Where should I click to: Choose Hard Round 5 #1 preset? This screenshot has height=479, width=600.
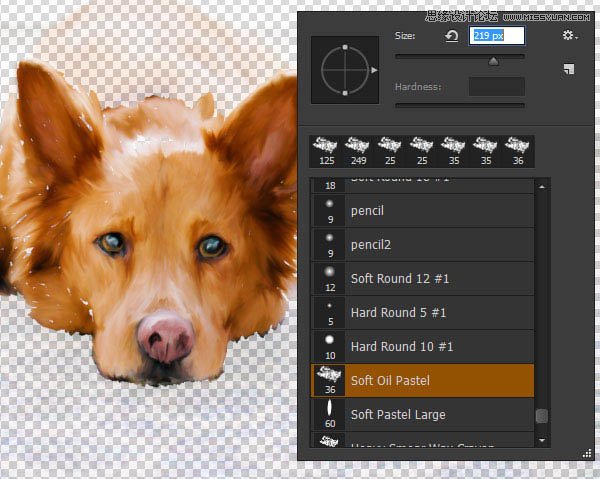422,313
